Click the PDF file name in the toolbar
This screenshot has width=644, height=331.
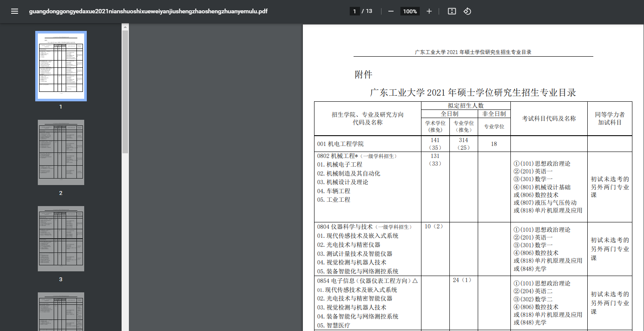[148, 12]
